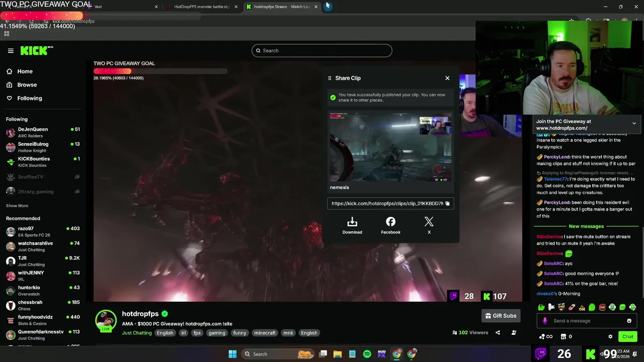Click the share stream icon
The image size is (644, 362).
pos(498,332)
